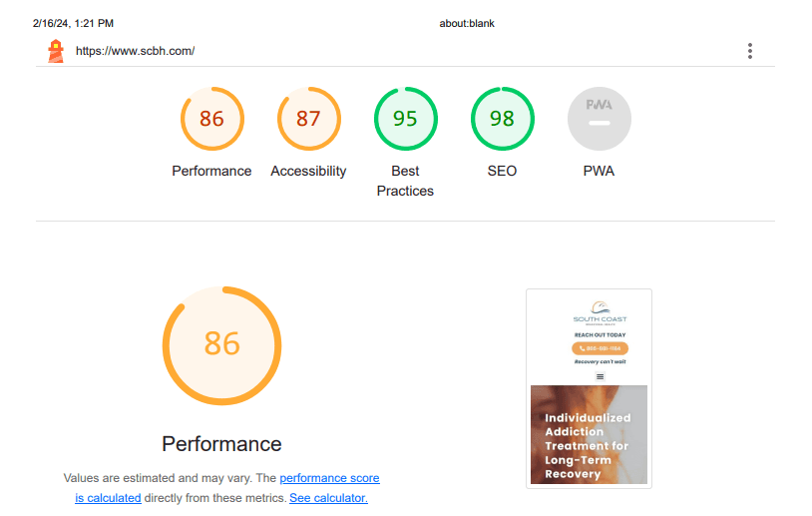Select the Best Practices label
This screenshot has width=812, height=516.
click(405, 181)
